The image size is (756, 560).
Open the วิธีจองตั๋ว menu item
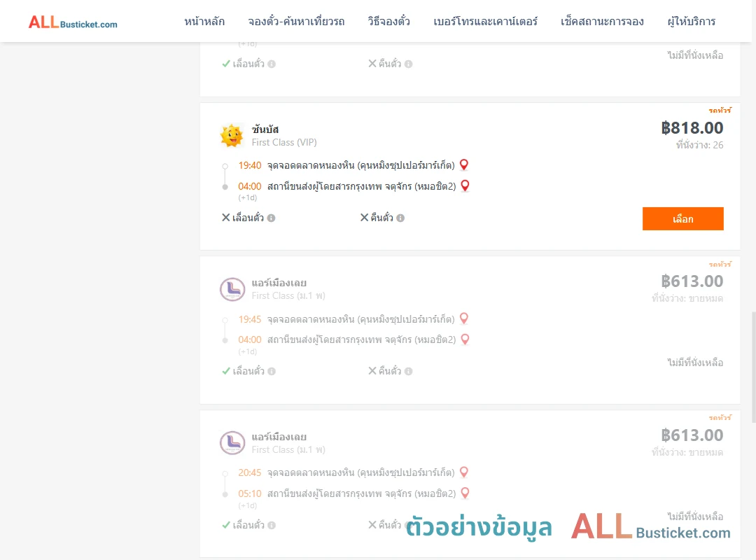pos(388,22)
